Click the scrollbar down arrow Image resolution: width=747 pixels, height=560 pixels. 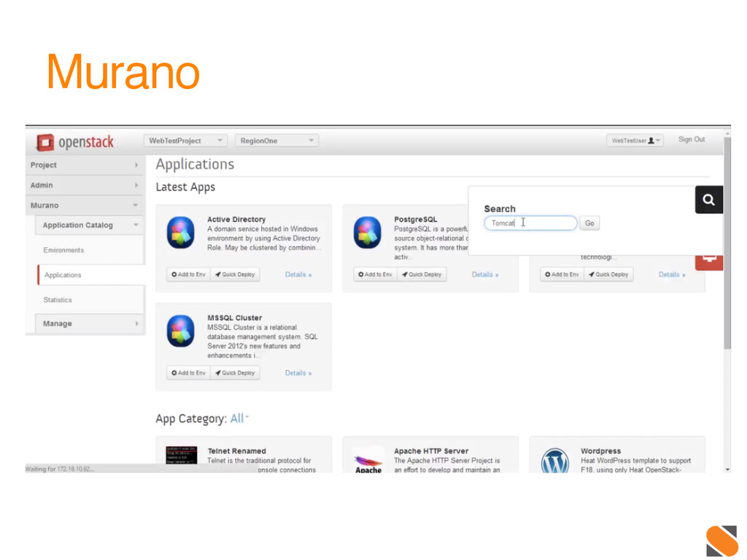coord(727,470)
